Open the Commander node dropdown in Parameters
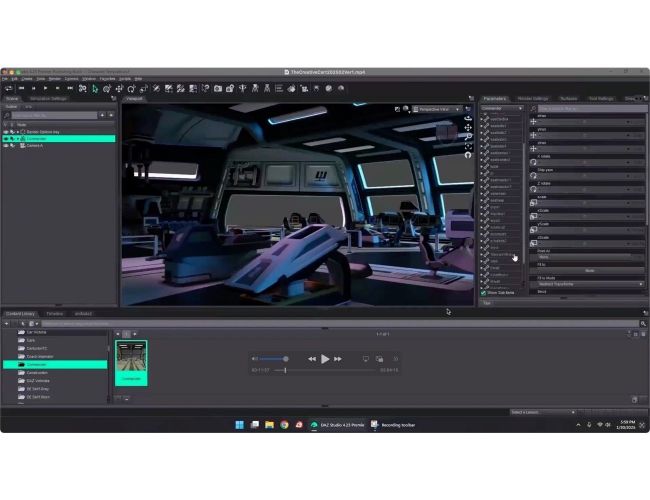650x500 pixels. pyautogui.click(x=502, y=108)
